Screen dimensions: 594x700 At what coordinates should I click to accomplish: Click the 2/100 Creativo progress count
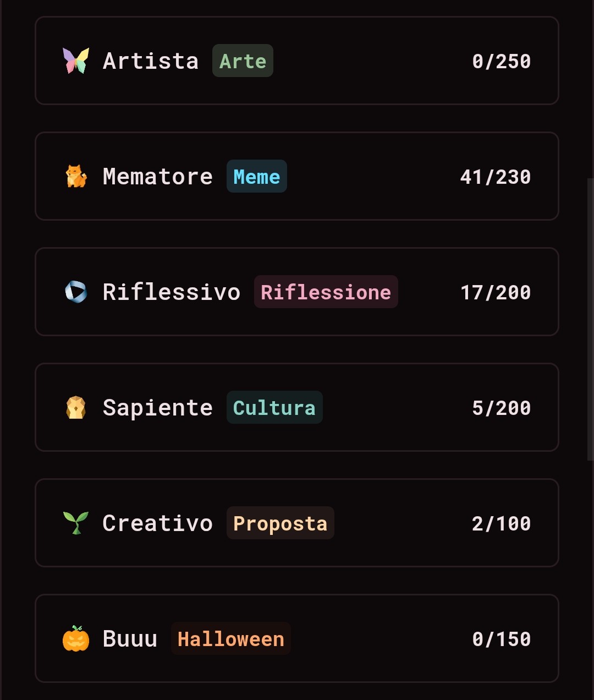click(502, 523)
